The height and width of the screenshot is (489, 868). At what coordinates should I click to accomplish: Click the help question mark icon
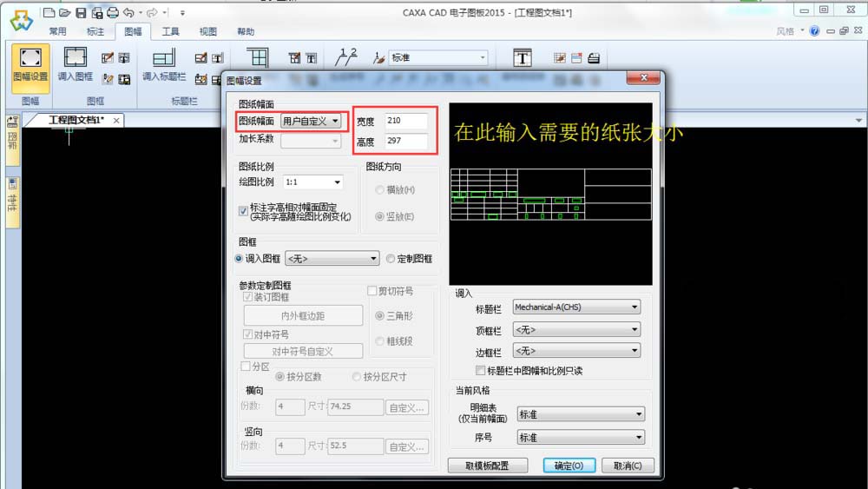pyautogui.click(x=814, y=31)
